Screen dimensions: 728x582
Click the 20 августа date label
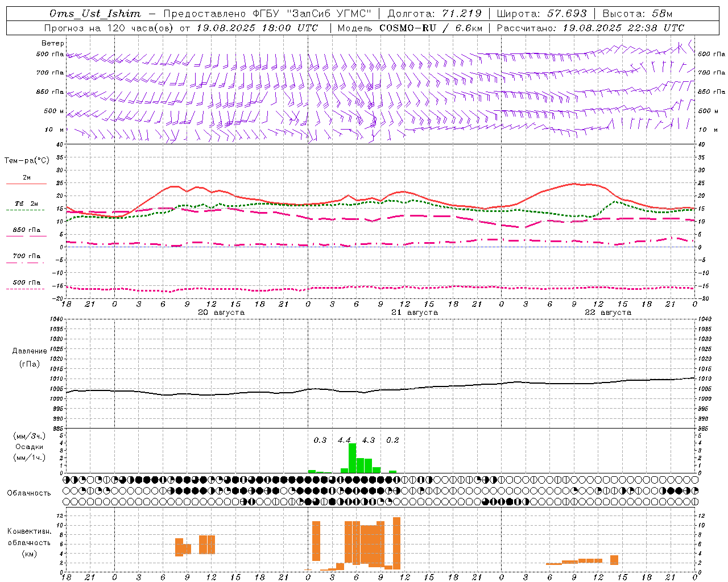(221, 313)
